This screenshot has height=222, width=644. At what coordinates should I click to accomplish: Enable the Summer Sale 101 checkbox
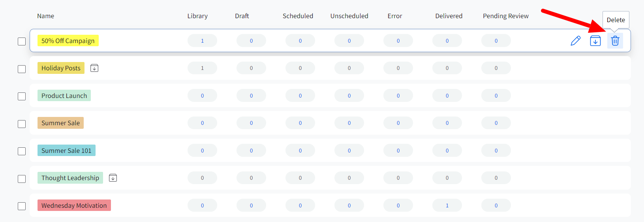click(22, 151)
